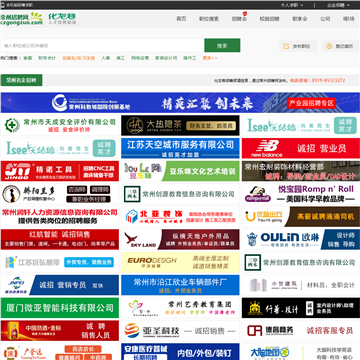Click the 优嗨出行 U logo
The image size is (360, 360).
(x=250, y=217)
